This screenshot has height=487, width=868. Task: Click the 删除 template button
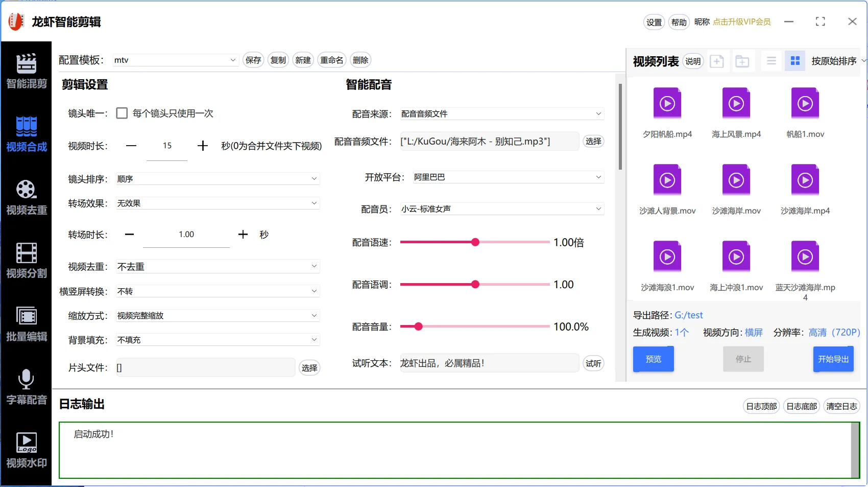click(x=360, y=60)
